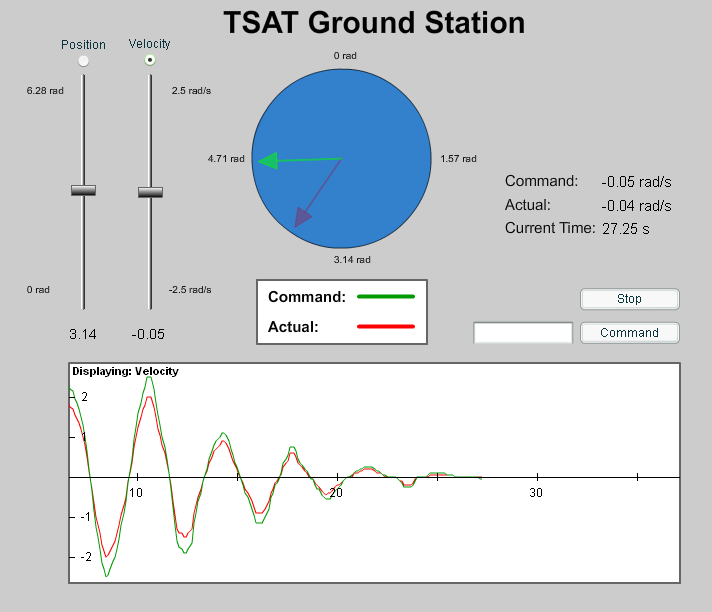Click the Velocity slider handle

(x=150, y=192)
